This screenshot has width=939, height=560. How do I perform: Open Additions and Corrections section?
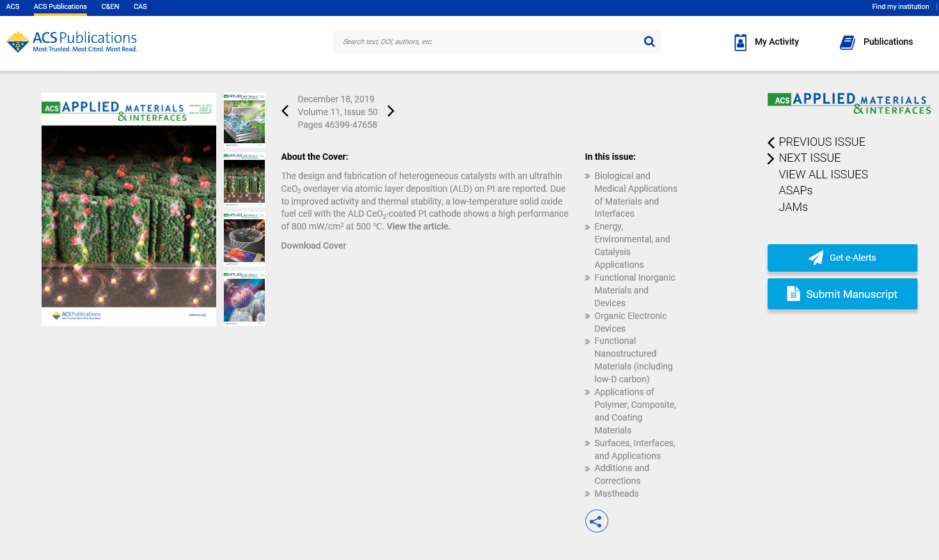622,474
